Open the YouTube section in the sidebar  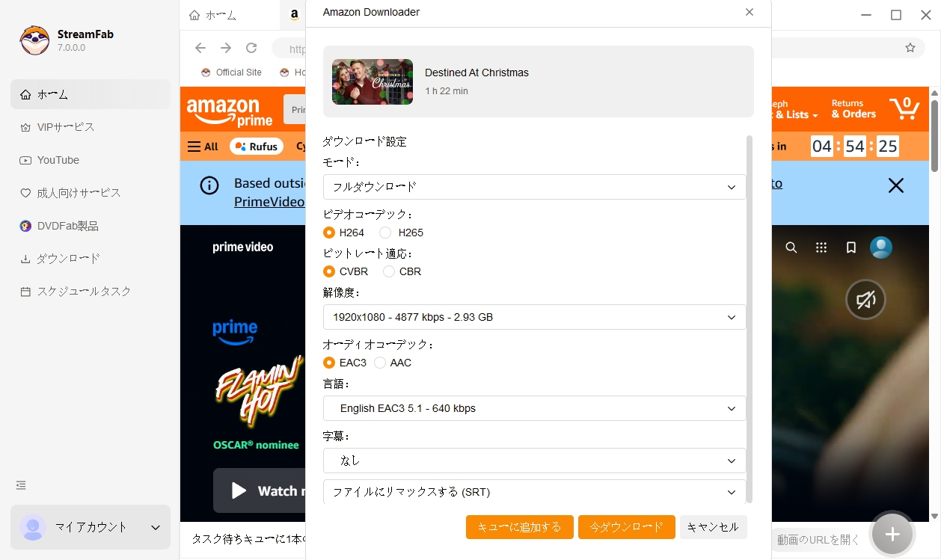pyautogui.click(x=57, y=159)
